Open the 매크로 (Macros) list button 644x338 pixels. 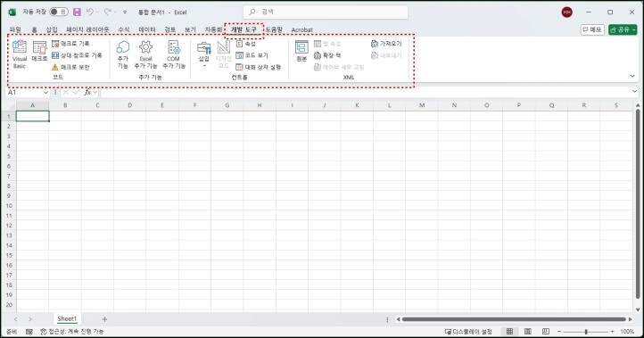coord(39,52)
